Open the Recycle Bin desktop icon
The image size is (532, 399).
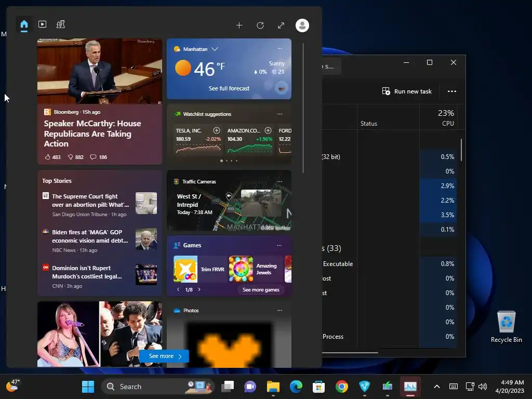506,327
